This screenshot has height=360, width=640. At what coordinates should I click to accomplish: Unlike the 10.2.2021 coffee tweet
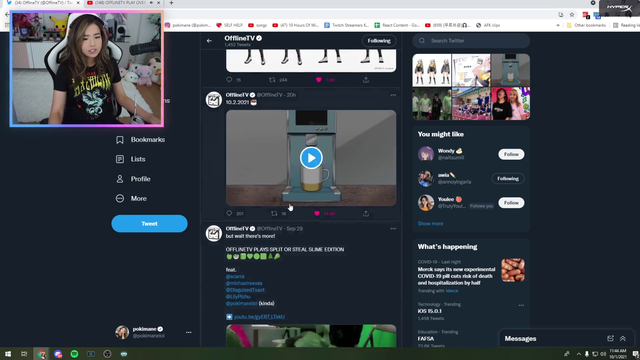(x=317, y=213)
